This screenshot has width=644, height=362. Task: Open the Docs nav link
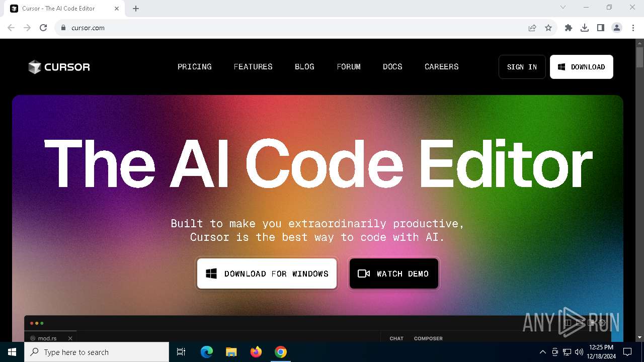392,67
